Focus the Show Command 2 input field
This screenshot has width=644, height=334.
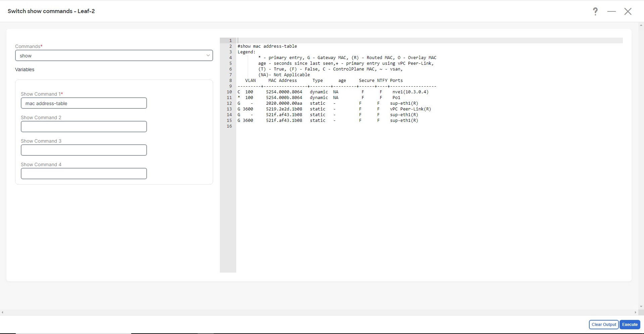point(84,127)
